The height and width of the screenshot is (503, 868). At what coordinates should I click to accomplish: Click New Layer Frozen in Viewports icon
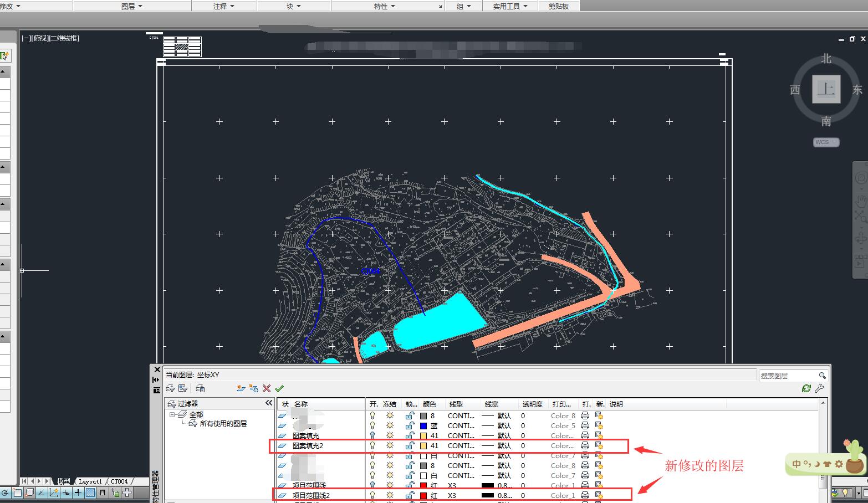pyautogui.click(x=253, y=388)
